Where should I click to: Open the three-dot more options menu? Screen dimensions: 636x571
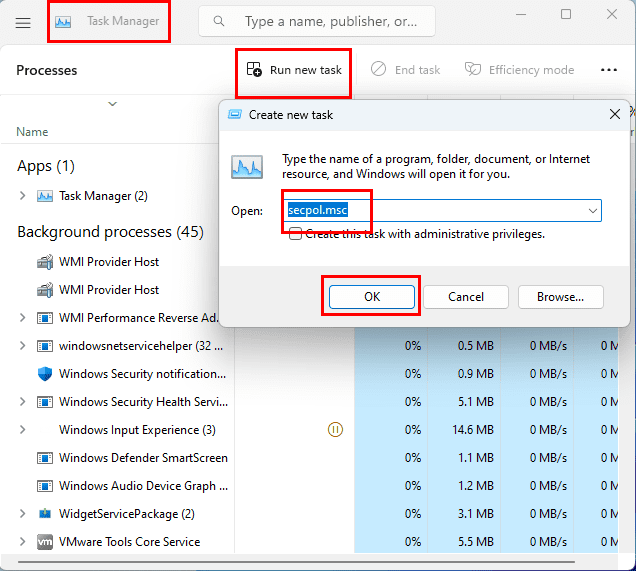pyautogui.click(x=608, y=70)
